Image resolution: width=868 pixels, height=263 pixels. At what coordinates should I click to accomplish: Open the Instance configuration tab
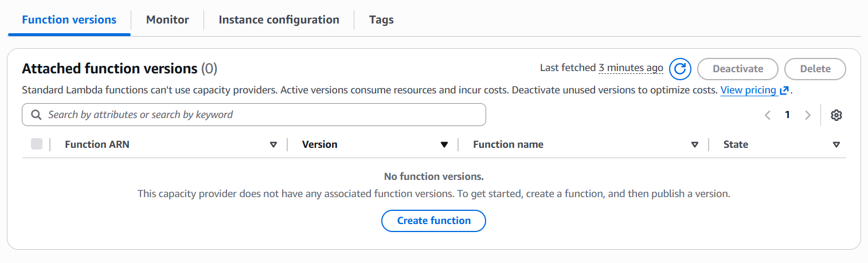point(279,19)
